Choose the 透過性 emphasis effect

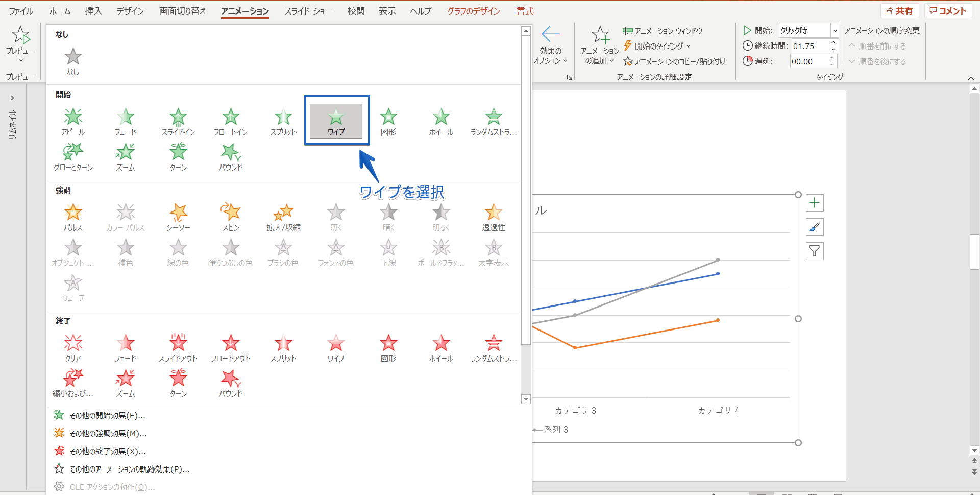coord(494,217)
